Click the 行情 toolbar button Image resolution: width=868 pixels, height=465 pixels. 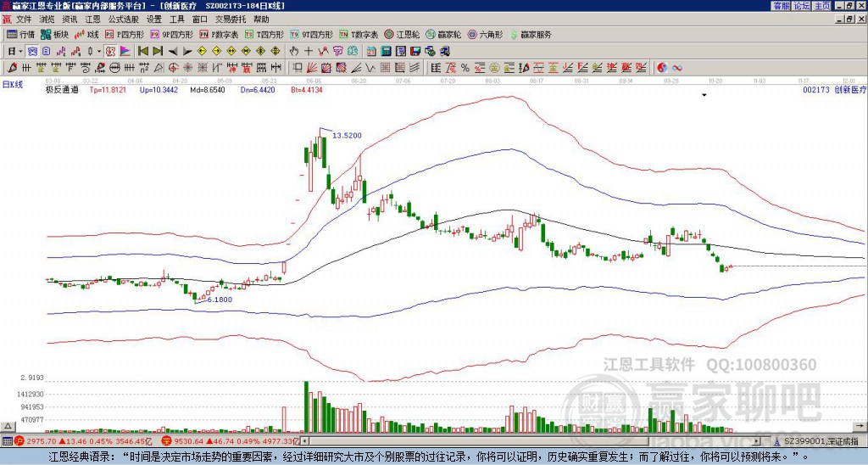(x=21, y=34)
